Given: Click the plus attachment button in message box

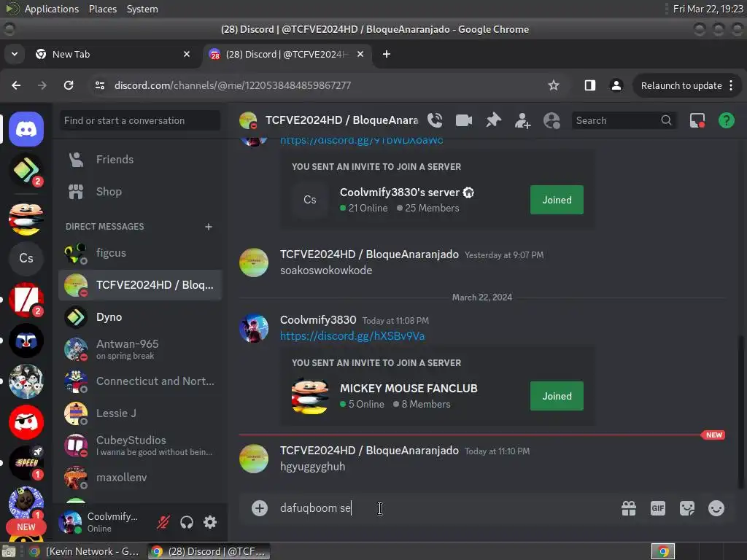Looking at the screenshot, I should point(260,508).
